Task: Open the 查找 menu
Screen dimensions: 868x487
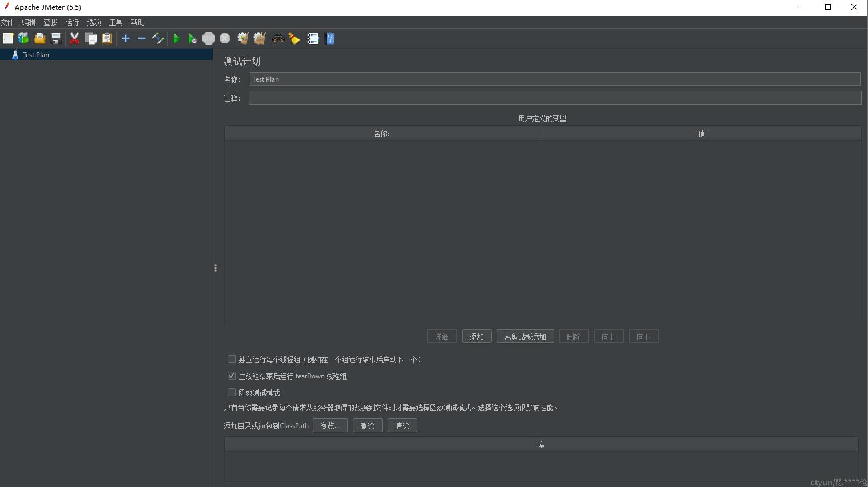Action: tap(50, 22)
